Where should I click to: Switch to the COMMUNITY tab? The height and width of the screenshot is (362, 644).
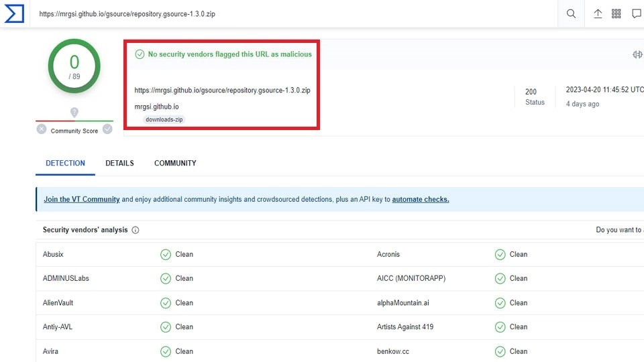[x=175, y=163]
